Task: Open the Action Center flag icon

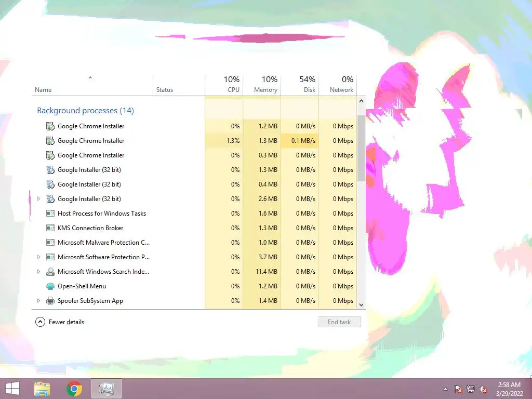Action: tap(458, 389)
